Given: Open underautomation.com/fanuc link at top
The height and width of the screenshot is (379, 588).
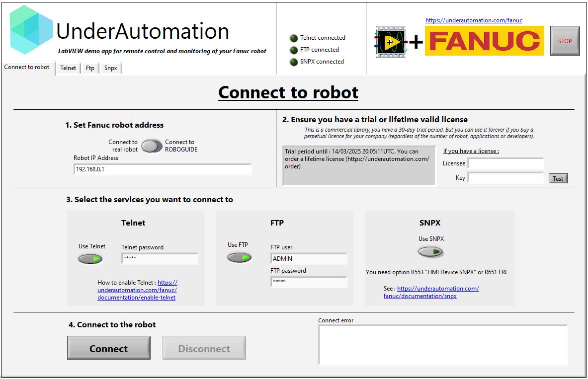Looking at the screenshot, I should click(474, 20).
